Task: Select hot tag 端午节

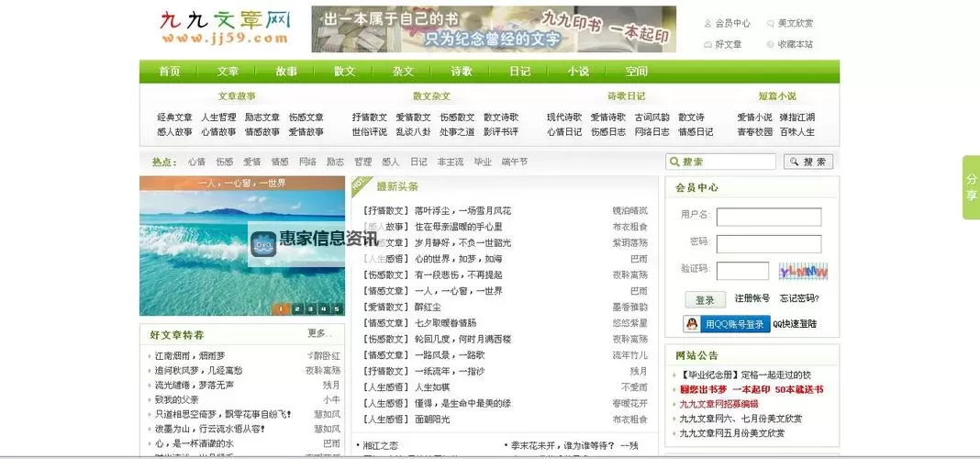Action: 515,162
